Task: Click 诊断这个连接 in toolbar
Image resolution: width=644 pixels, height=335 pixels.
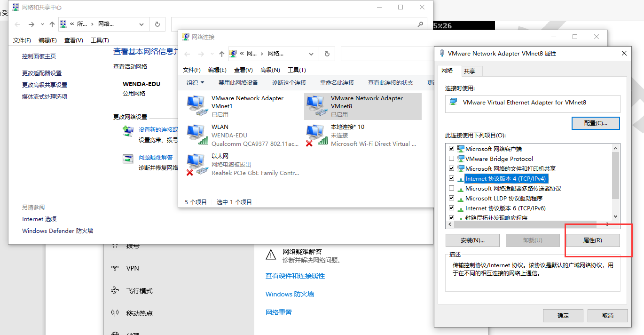Action: point(289,83)
